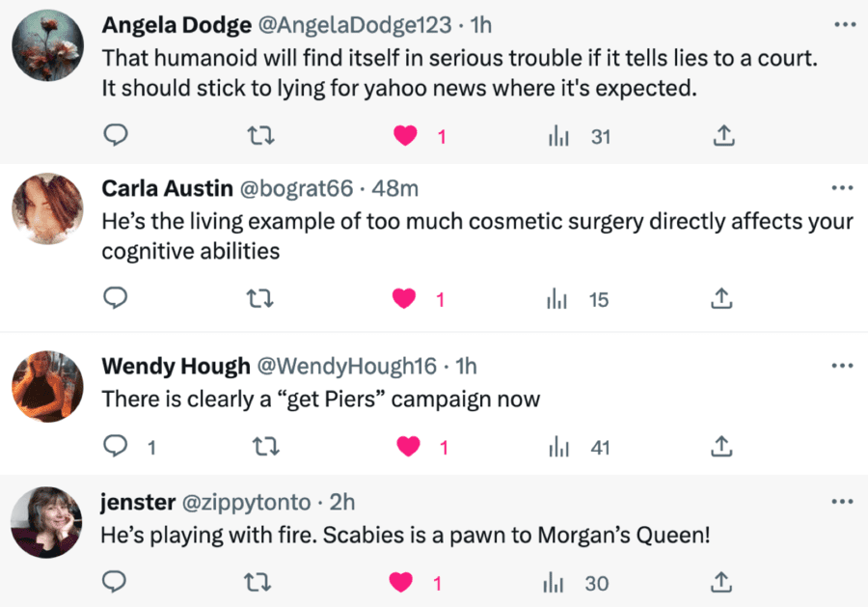Click Wendy Hough's profile picture
Screen dimensions: 868x607
pyautogui.click(x=46, y=386)
